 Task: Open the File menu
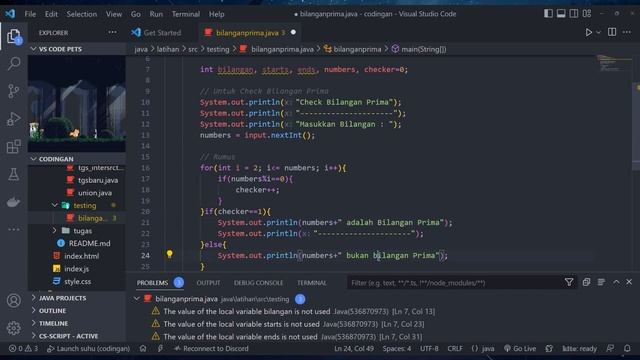pyautogui.click(x=30, y=14)
